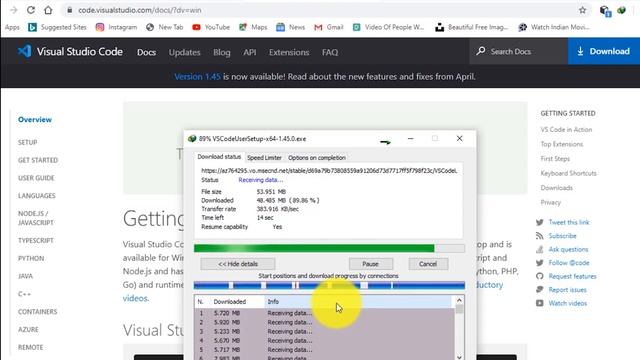Switch to the Speed Limiter tab

tap(264, 158)
